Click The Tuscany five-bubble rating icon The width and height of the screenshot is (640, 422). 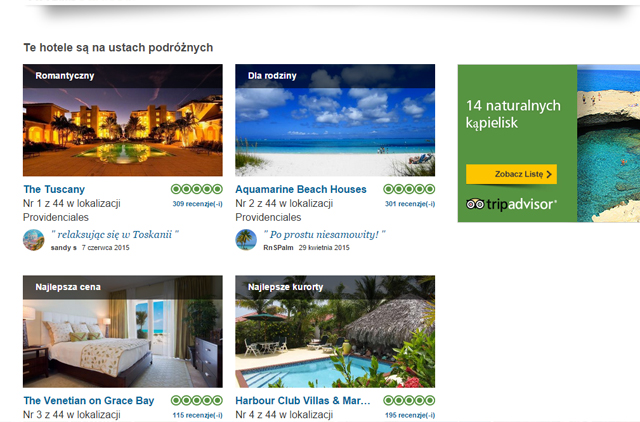point(197,189)
